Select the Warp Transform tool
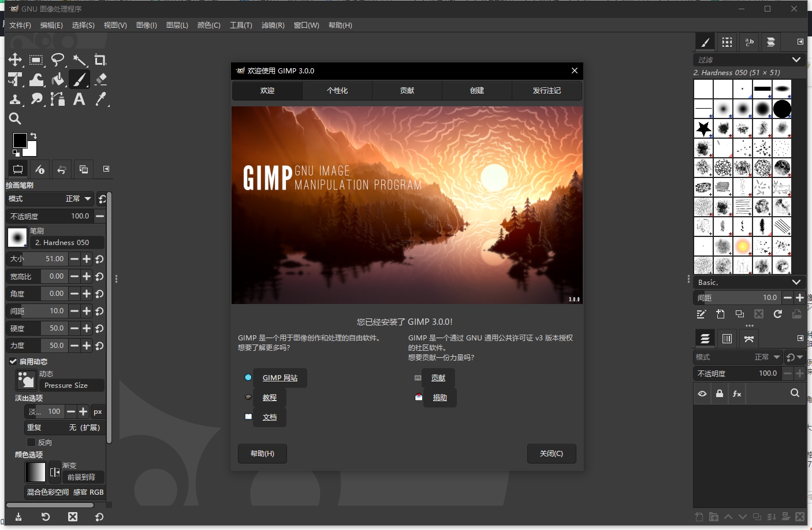Image resolution: width=812 pixels, height=530 pixels. click(36, 79)
